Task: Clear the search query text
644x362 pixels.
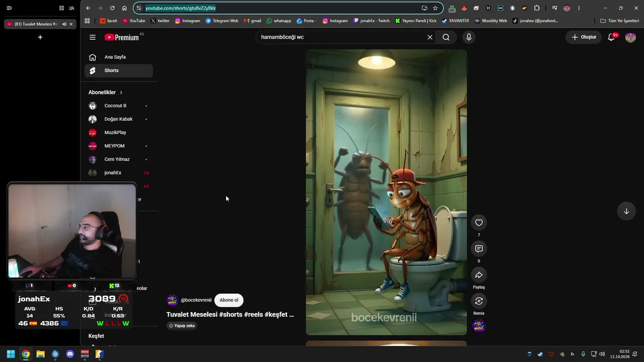Action: [x=430, y=37]
